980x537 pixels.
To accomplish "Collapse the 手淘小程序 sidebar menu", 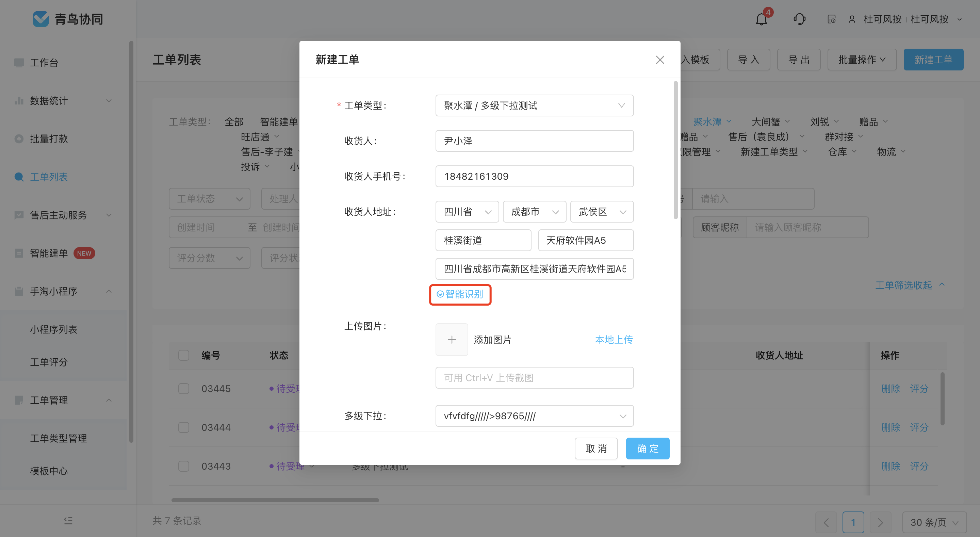I will (109, 291).
